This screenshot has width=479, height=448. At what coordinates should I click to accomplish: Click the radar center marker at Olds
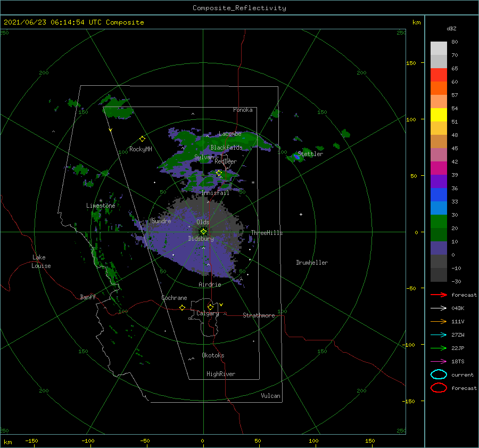[203, 232]
